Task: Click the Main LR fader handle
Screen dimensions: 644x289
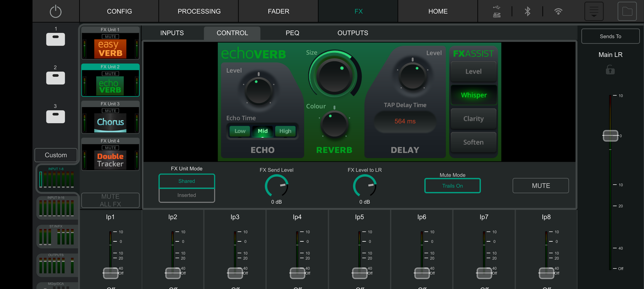Action: 610,136
